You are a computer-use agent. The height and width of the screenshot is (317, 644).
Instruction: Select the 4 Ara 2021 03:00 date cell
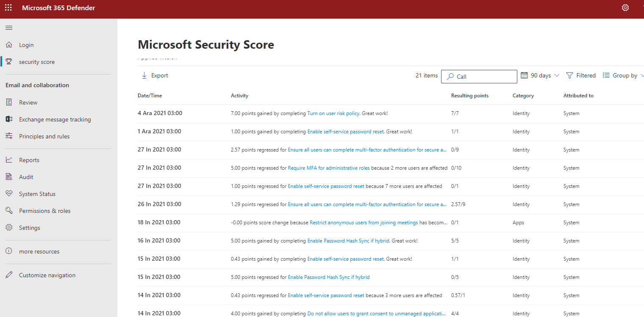click(160, 113)
